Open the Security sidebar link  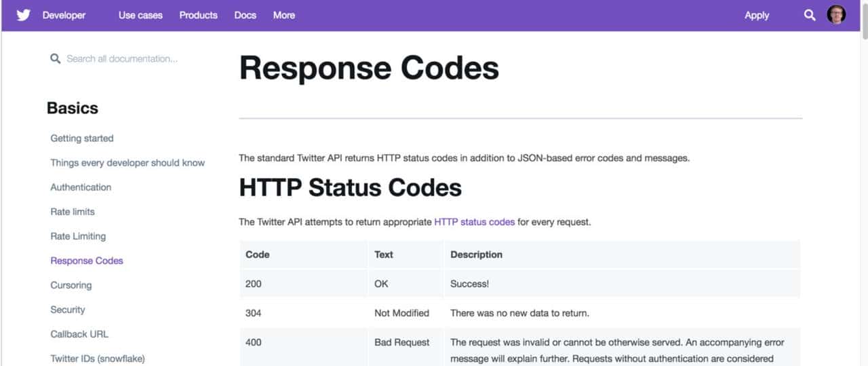[68, 310]
